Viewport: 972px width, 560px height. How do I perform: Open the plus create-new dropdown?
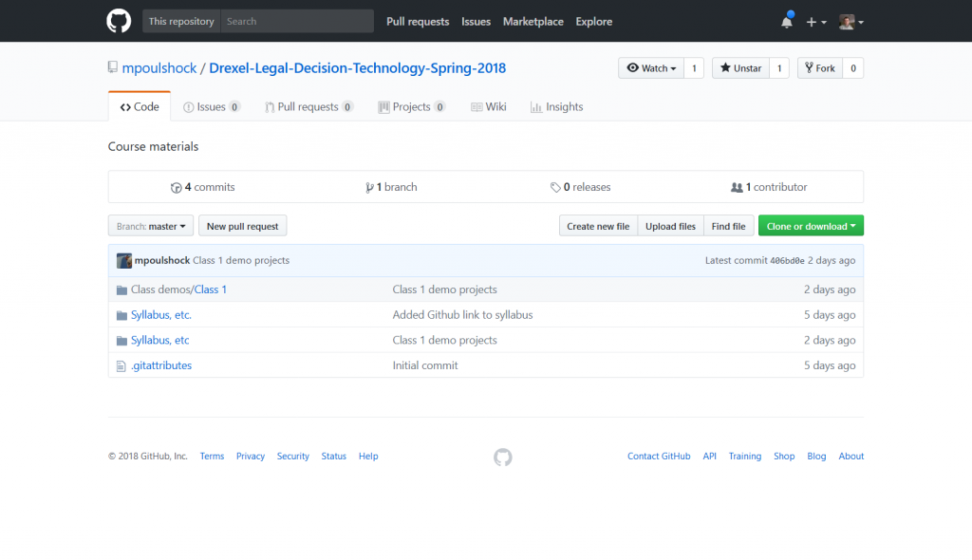coord(815,22)
